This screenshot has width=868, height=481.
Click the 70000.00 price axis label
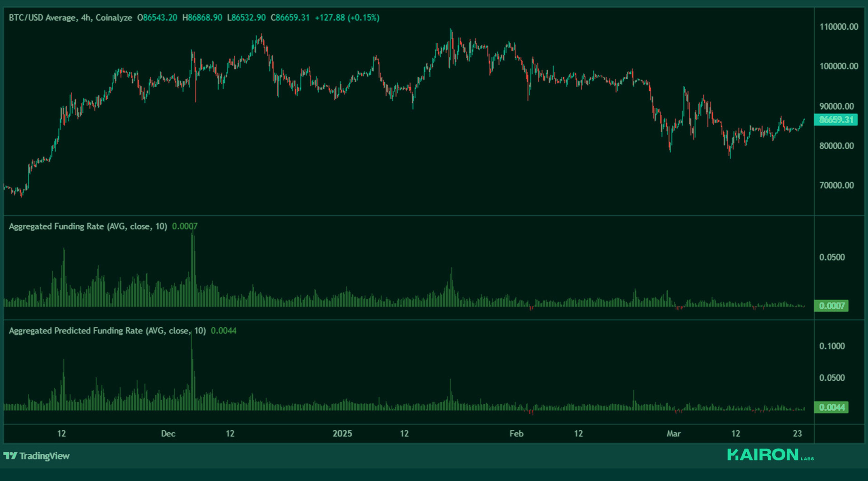click(836, 185)
